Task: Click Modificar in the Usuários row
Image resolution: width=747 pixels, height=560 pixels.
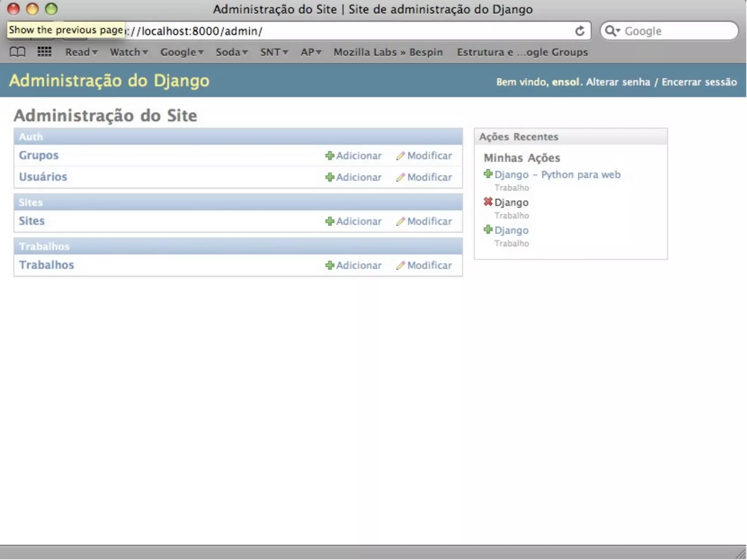Action: pos(429,177)
